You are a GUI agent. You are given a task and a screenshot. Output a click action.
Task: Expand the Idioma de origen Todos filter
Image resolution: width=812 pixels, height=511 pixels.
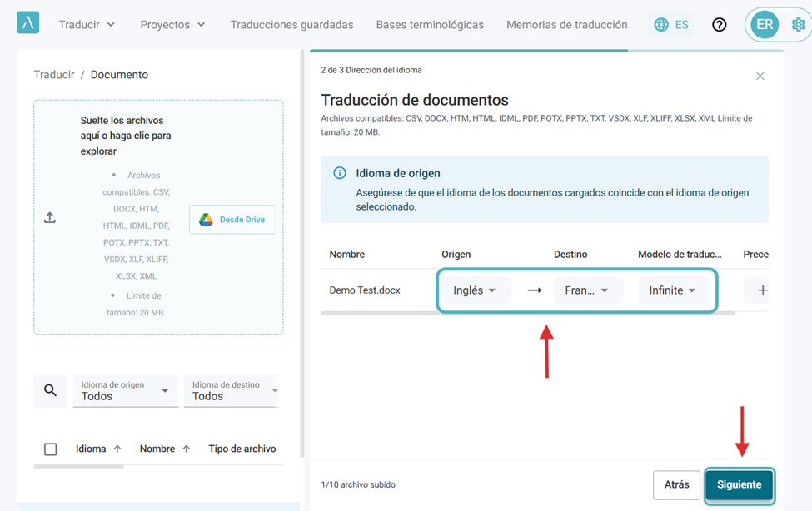[125, 390]
